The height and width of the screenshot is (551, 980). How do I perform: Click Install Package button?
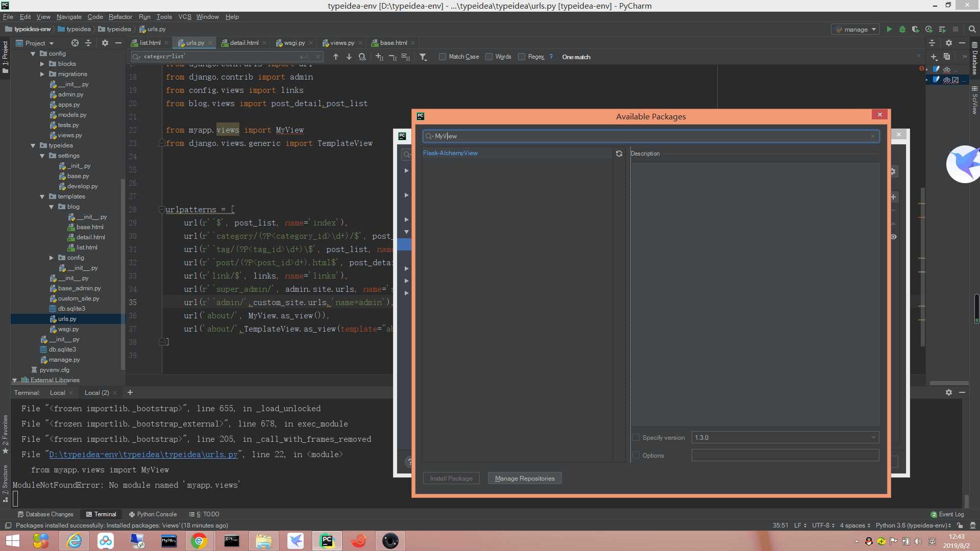pyautogui.click(x=451, y=479)
